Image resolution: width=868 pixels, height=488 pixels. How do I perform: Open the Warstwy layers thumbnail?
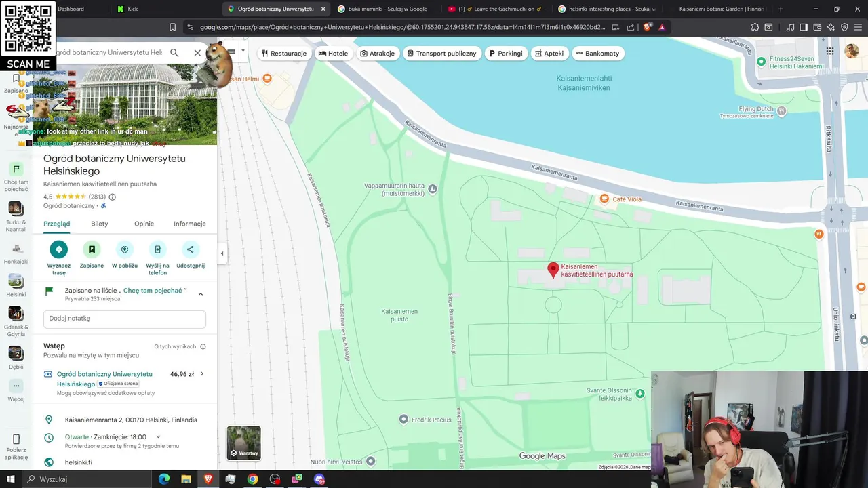pos(243,443)
